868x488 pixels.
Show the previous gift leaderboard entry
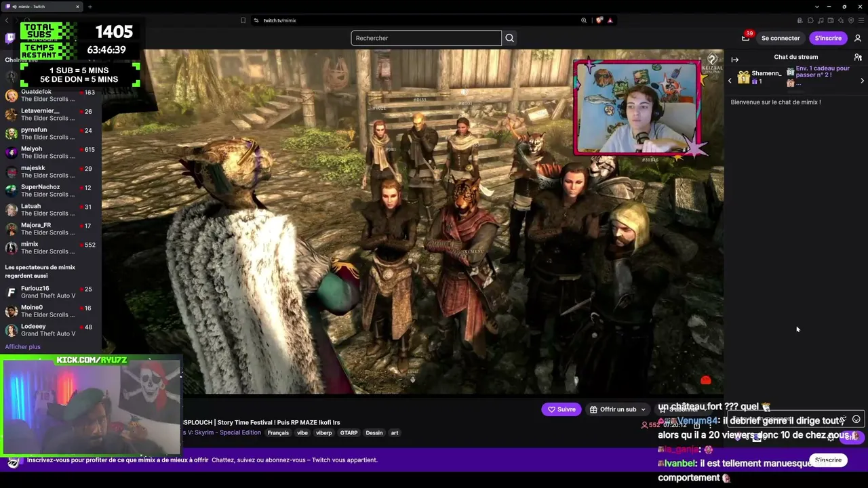(x=730, y=81)
